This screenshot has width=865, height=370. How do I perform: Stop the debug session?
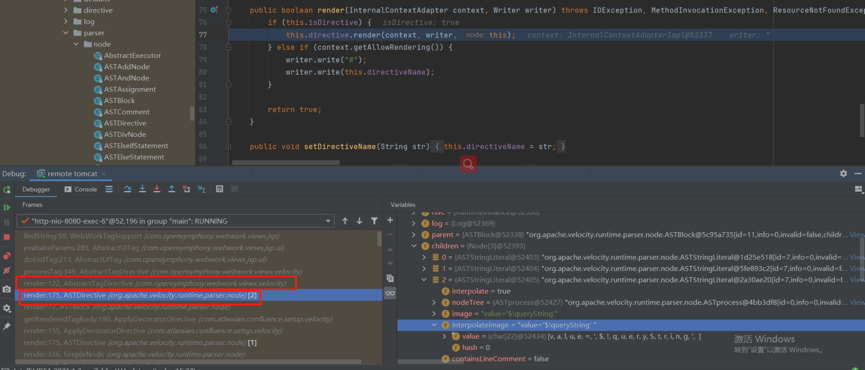click(x=7, y=237)
